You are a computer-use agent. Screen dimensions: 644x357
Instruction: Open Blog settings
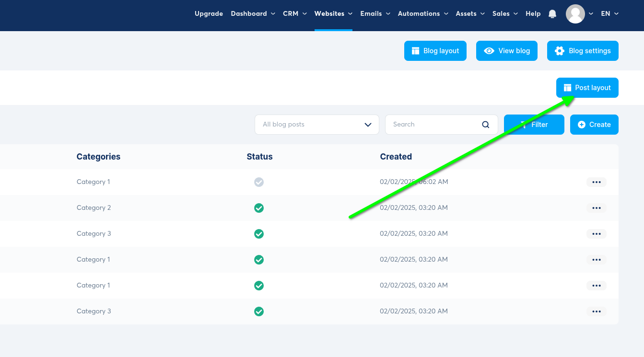pyautogui.click(x=583, y=51)
